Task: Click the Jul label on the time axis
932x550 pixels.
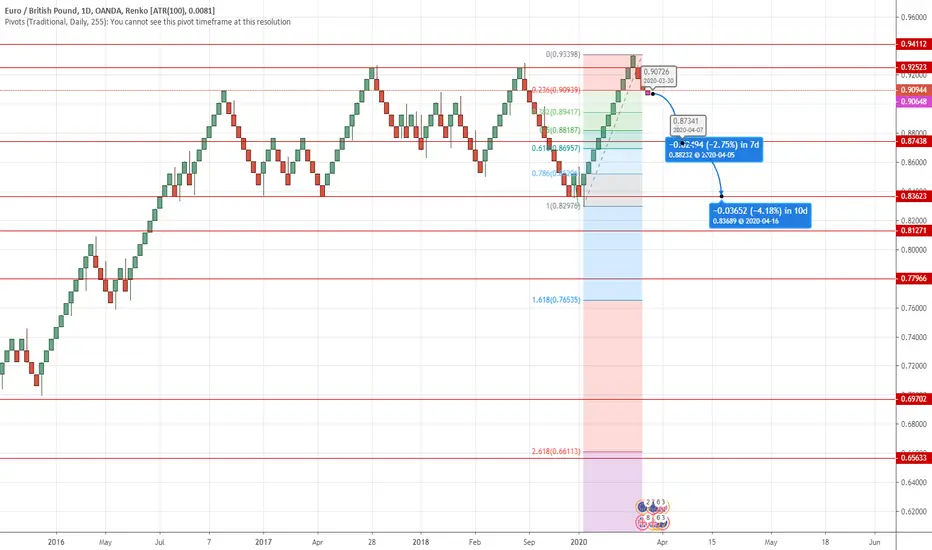Action: [x=160, y=542]
